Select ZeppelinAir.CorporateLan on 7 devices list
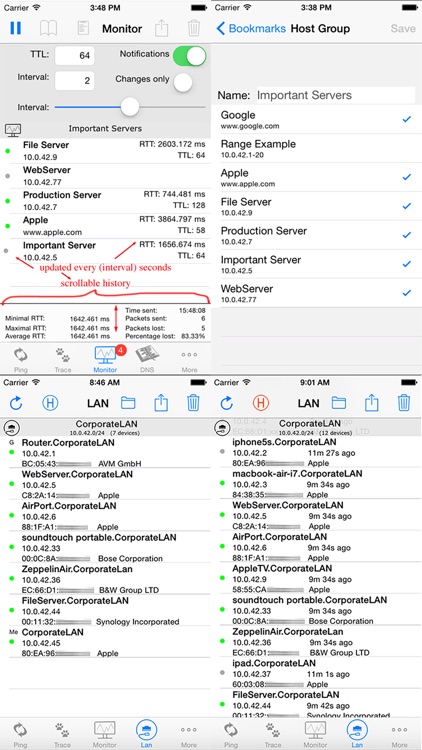Viewport: 422px width, 750px height. (105, 579)
